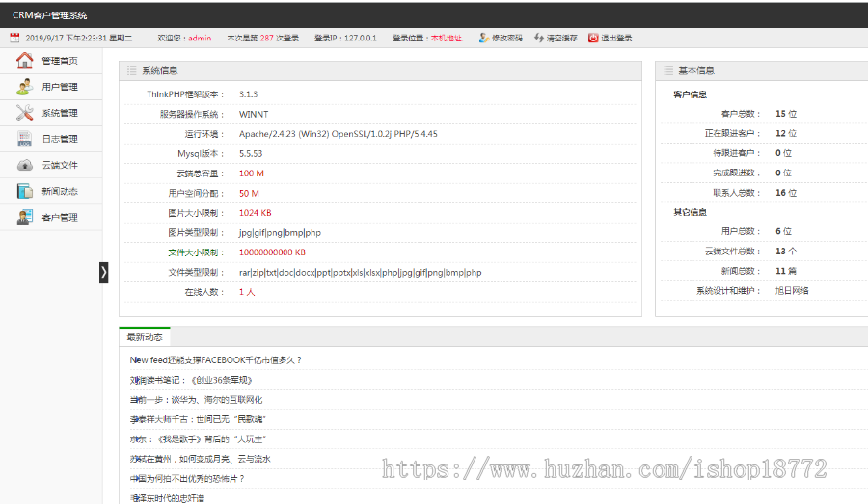Click the 日志管理 log icon
The height and width of the screenshot is (504, 868).
point(24,139)
